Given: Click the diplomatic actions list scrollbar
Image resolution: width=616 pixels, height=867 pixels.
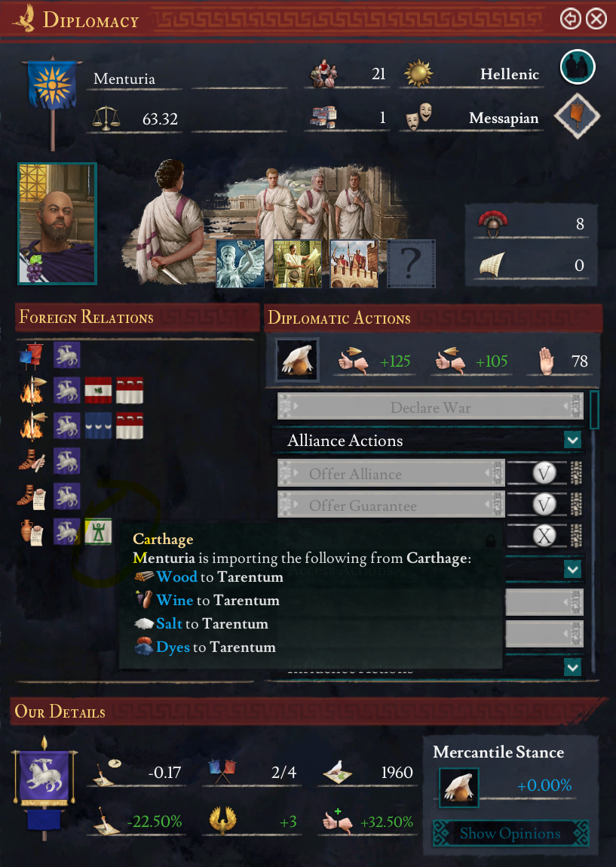Looking at the screenshot, I should [594, 410].
